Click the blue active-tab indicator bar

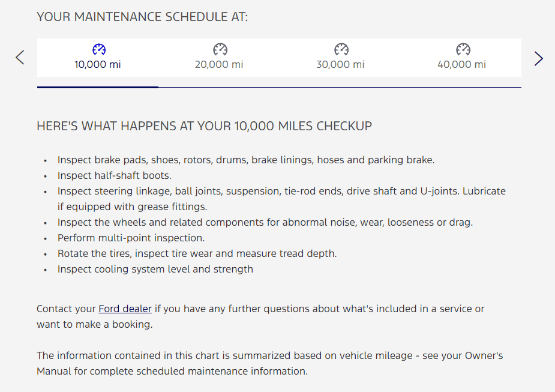[x=98, y=87]
